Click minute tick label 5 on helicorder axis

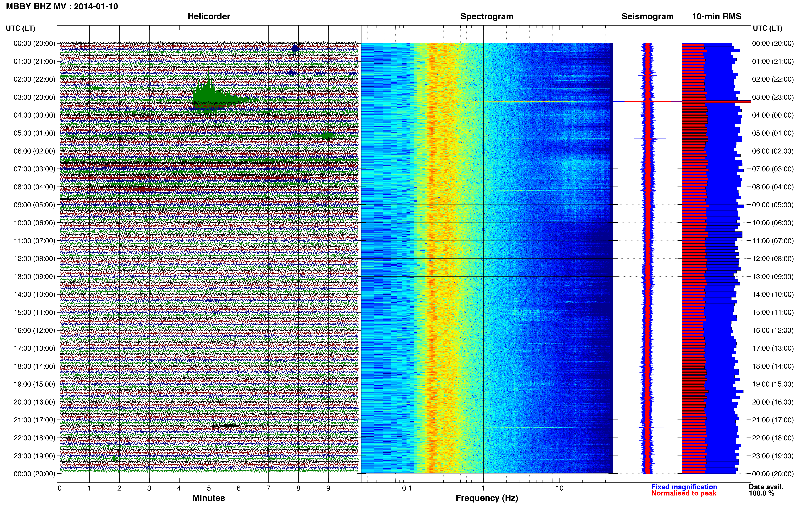[x=209, y=488]
